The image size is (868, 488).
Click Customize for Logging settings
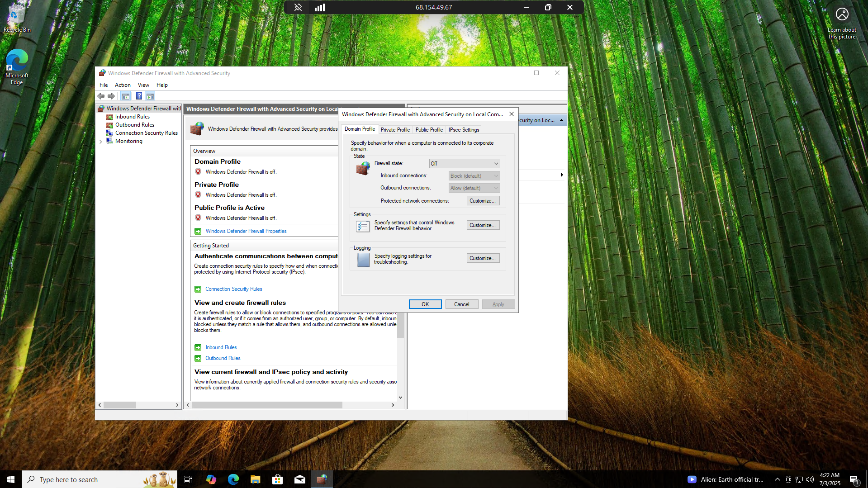pyautogui.click(x=483, y=258)
